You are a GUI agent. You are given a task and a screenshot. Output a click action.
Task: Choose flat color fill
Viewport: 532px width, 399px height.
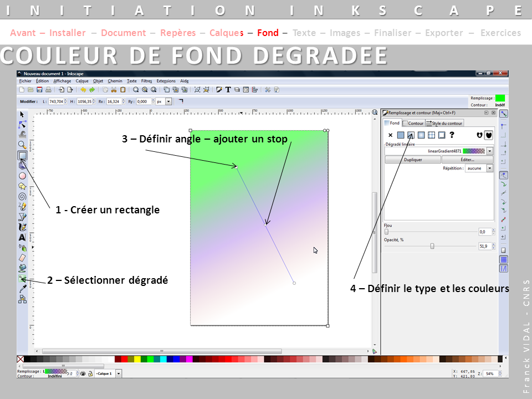[x=401, y=135]
